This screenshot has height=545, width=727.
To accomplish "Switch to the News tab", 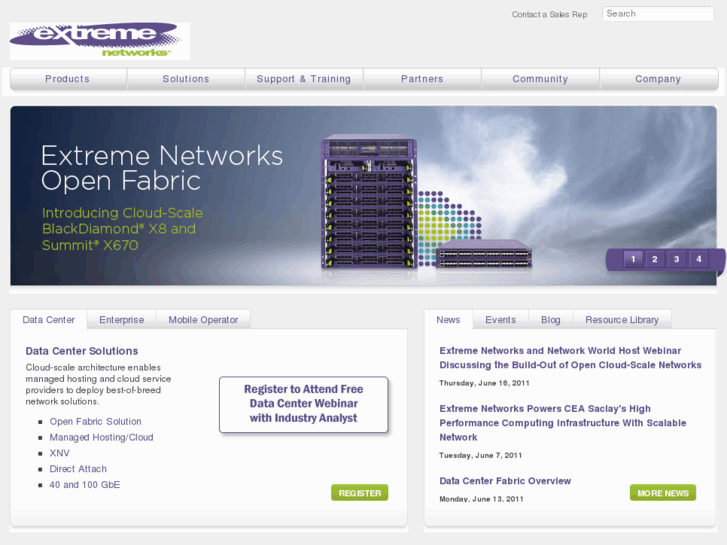I will point(448,320).
